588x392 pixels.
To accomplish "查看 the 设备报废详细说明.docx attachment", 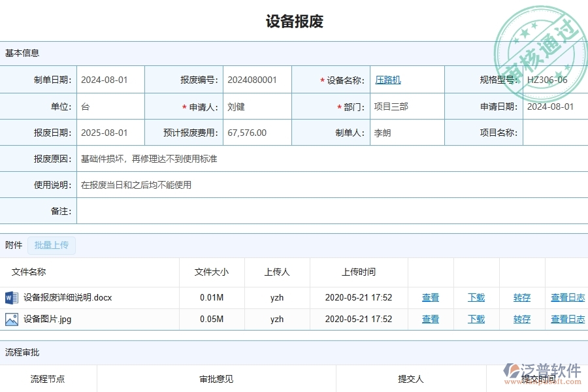I will (430, 297).
